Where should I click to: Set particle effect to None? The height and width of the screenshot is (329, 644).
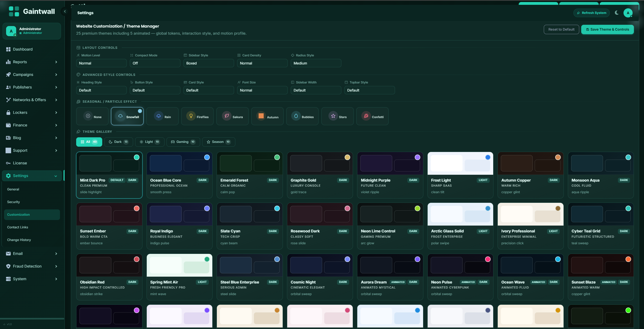92,116
